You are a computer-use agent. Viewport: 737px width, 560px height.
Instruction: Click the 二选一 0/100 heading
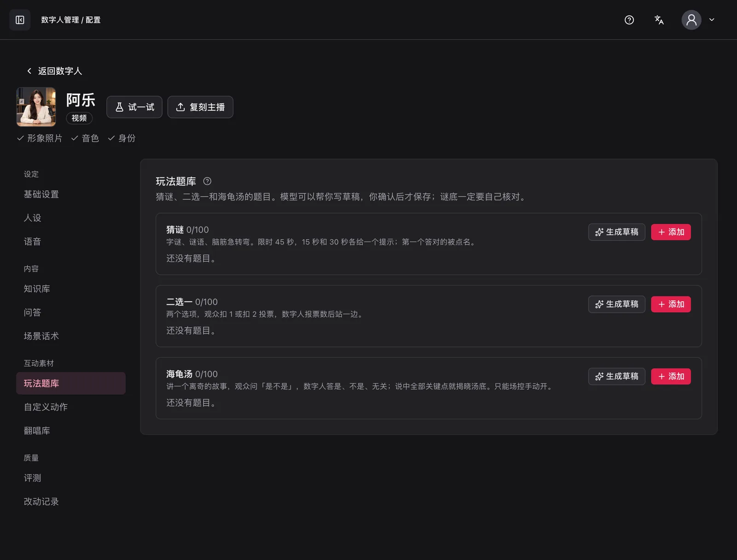point(192,302)
